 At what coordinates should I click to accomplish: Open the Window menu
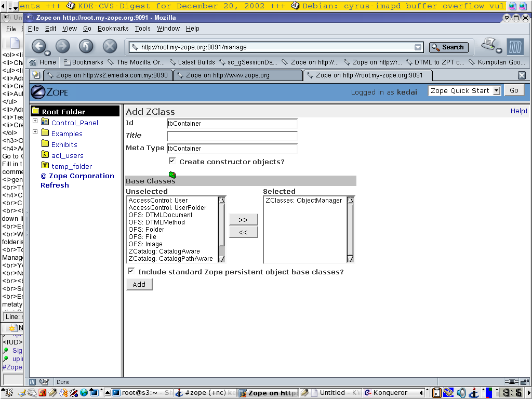(x=168, y=29)
